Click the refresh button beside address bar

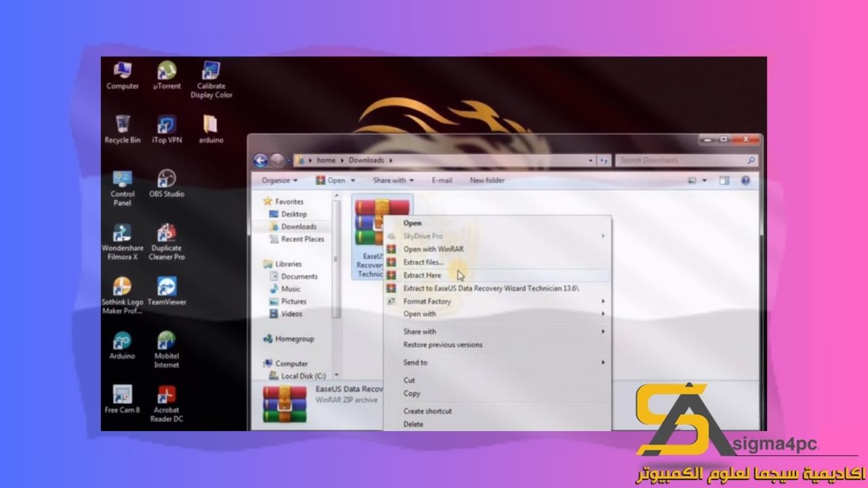pos(604,161)
